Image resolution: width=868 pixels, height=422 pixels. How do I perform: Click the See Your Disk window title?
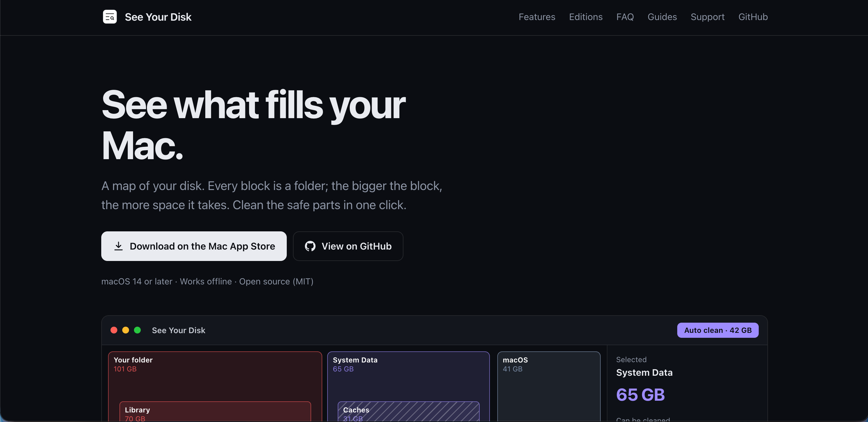(x=179, y=330)
